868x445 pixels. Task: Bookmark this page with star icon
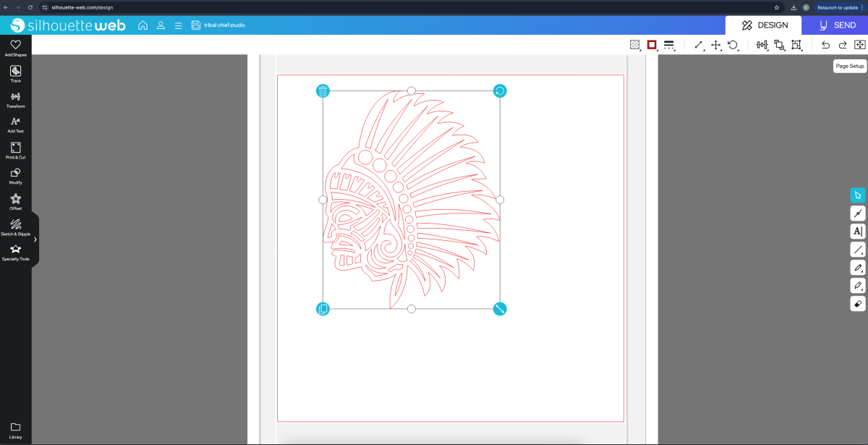click(777, 7)
